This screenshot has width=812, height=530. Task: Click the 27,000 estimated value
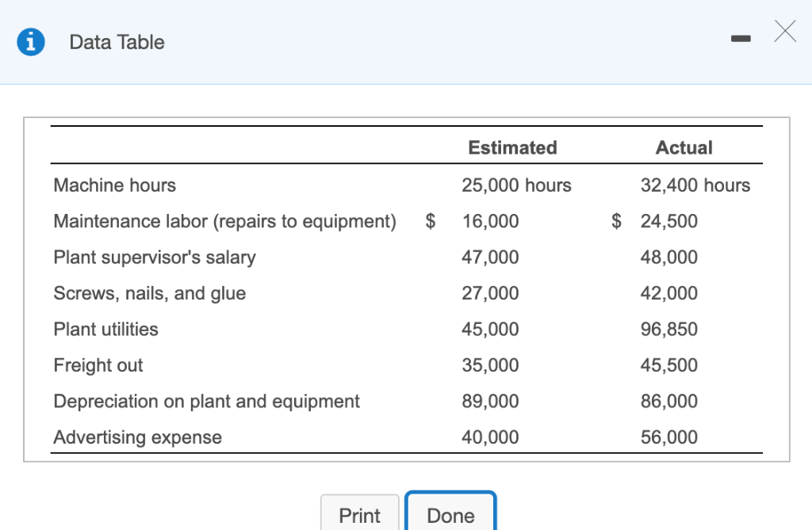coord(490,293)
